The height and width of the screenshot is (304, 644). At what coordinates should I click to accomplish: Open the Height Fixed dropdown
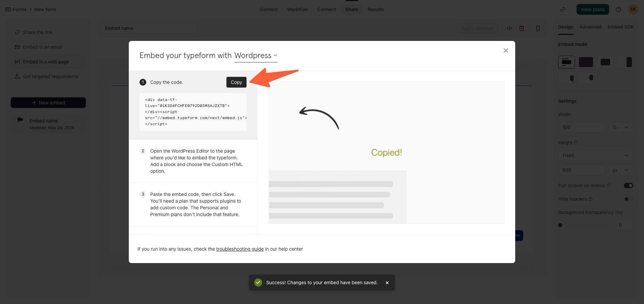(595, 155)
